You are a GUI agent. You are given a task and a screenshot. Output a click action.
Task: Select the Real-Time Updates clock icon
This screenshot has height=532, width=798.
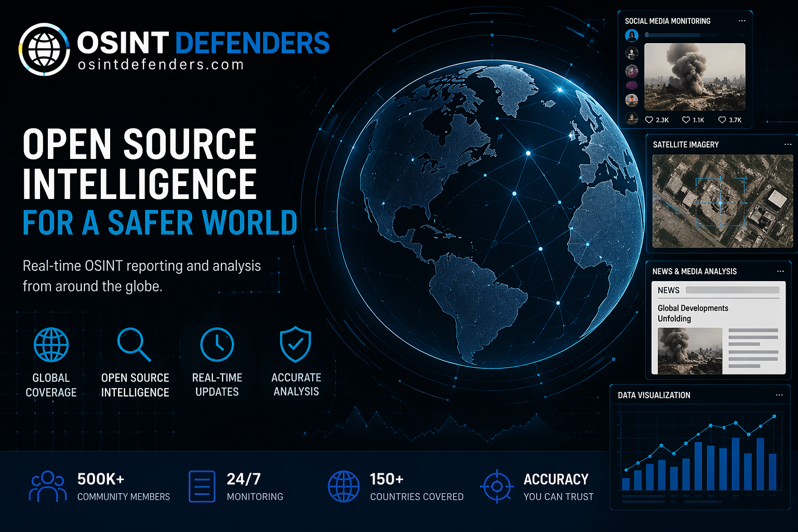pyautogui.click(x=217, y=344)
